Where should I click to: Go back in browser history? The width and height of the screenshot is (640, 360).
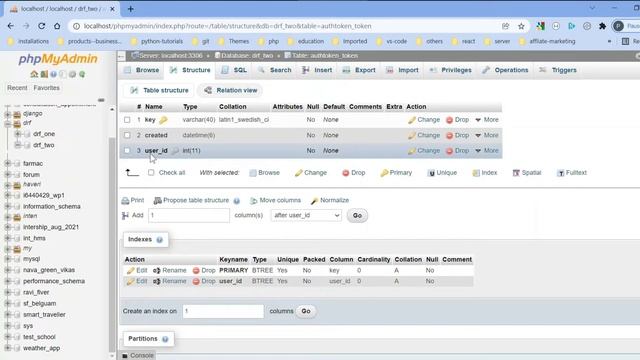click(11, 26)
